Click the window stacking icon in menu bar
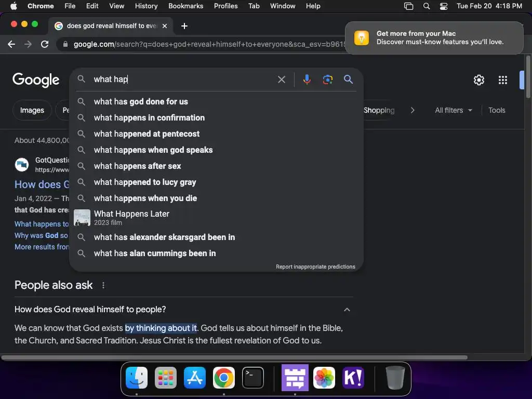This screenshot has width=532, height=399. point(408,6)
